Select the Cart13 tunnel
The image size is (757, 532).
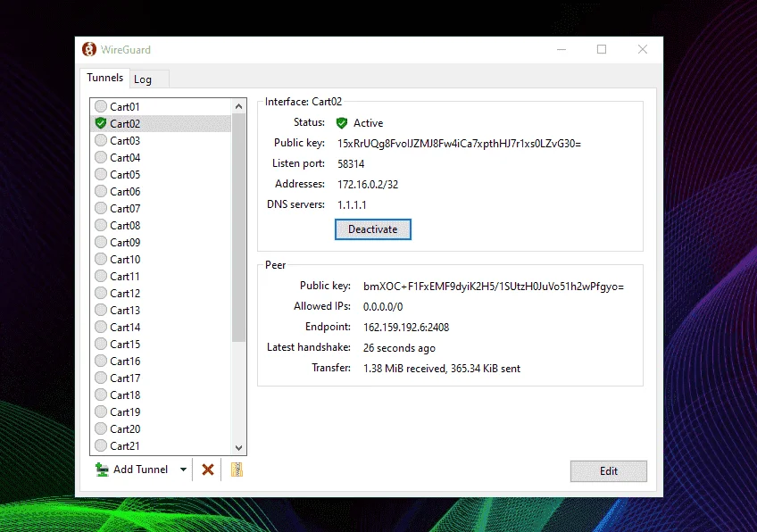pyautogui.click(x=161, y=310)
